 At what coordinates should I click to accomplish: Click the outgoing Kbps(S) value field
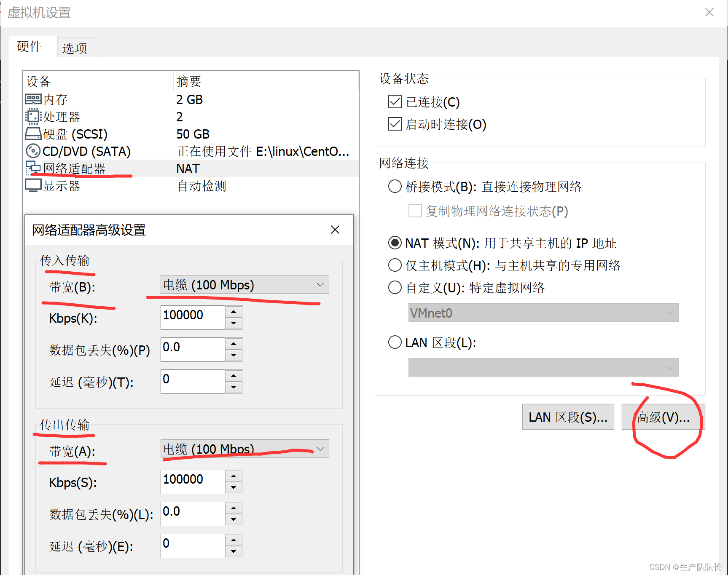[x=193, y=481]
